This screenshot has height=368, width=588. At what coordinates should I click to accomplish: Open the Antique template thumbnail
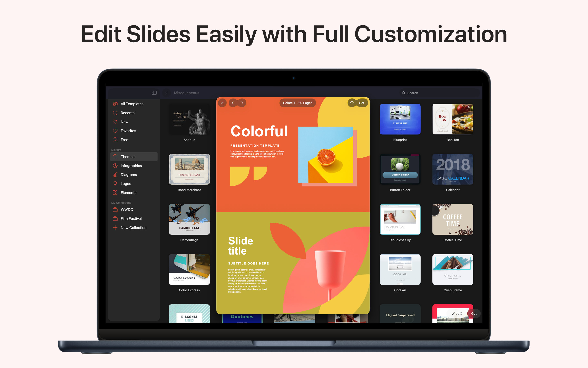[x=189, y=119]
